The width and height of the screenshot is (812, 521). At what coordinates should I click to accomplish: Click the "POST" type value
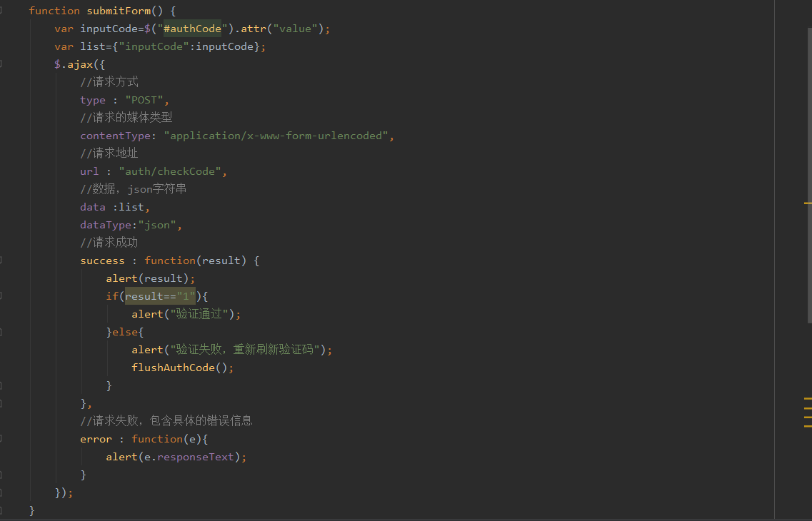[145, 100]
